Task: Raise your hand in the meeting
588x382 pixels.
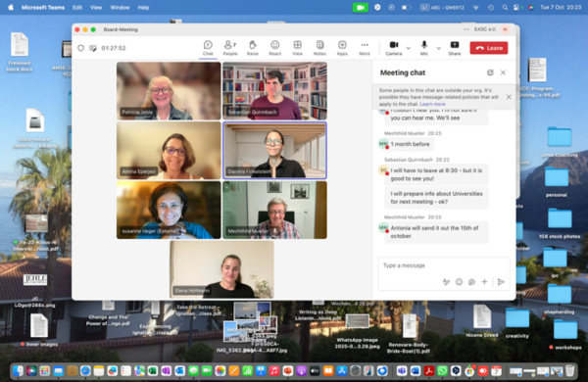Action: [253, 48]
